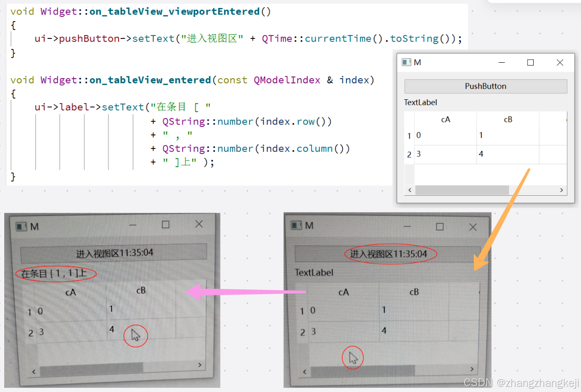
Task: Click the scrollbar thumb in the 在条目 window
Action: [92, 370]
